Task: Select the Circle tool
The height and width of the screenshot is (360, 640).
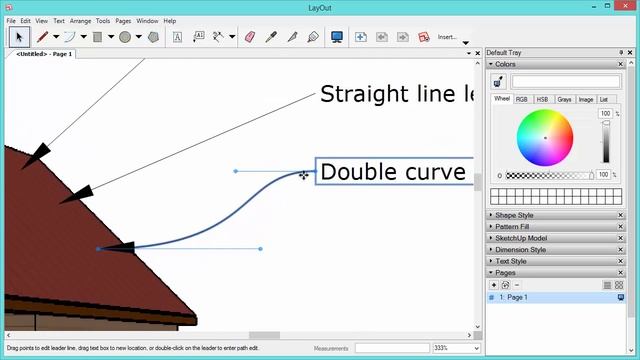Action: point(125,37)
